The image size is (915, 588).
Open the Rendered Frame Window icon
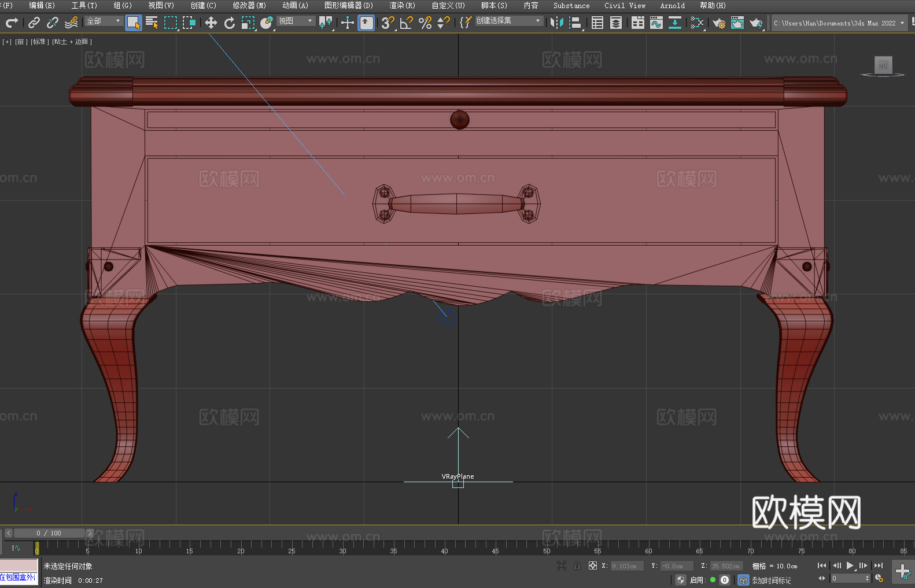(737, 23)
